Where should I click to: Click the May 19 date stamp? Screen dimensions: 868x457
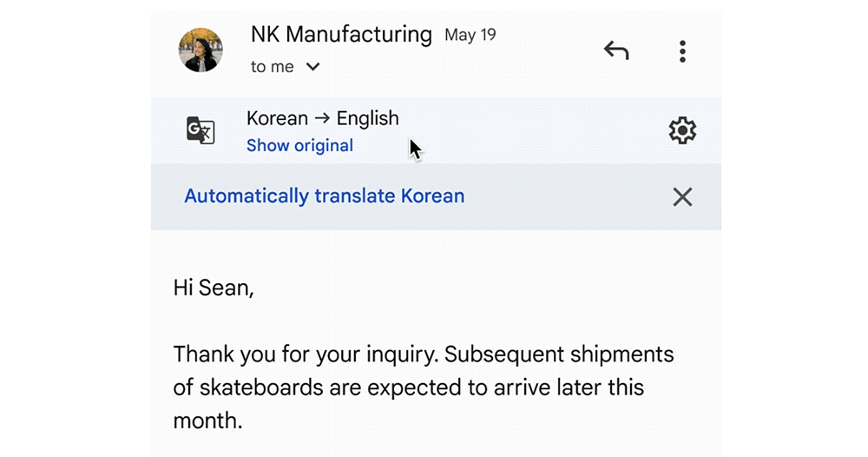[470, 36]
